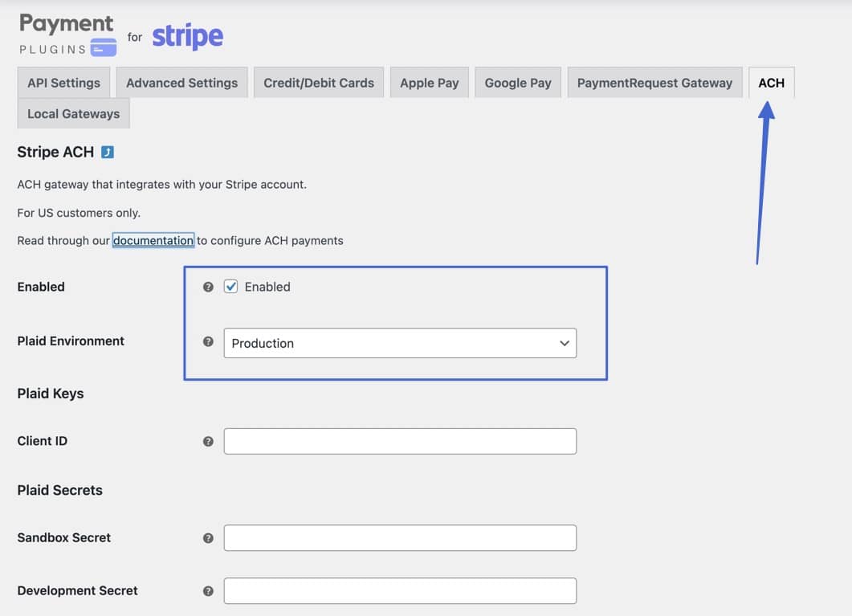The height and width of the screenshot is (616, 852).
Task: Click the Payment Plugins card logo icon
Action: click(104, 48)
